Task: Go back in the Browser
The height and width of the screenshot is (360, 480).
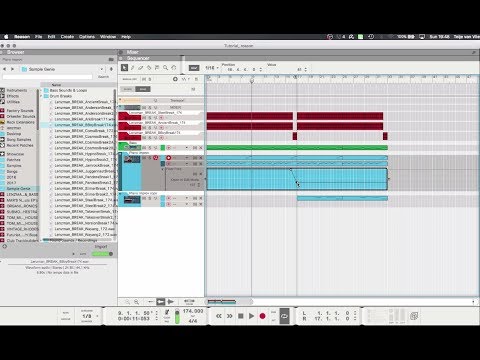Action: point(5,69)
